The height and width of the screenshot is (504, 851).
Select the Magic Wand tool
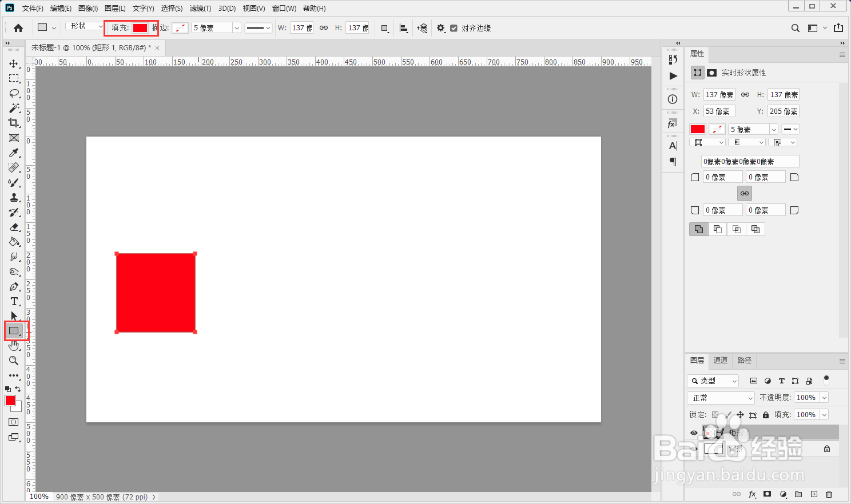coord(14,108)
